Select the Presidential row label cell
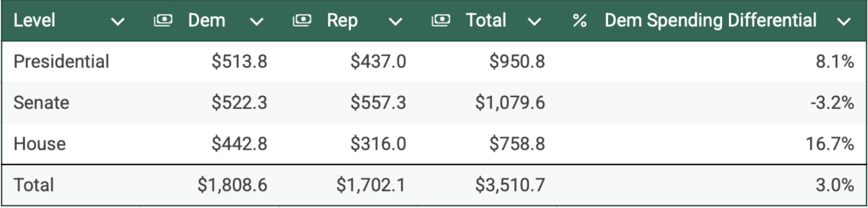The height and width of the screenshot is (208, 868). pos(62,61)
